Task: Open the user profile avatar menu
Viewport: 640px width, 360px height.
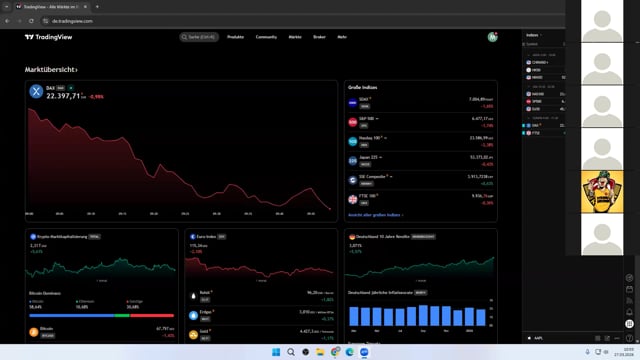Action: pyautogui.click(x=492, y=37)
